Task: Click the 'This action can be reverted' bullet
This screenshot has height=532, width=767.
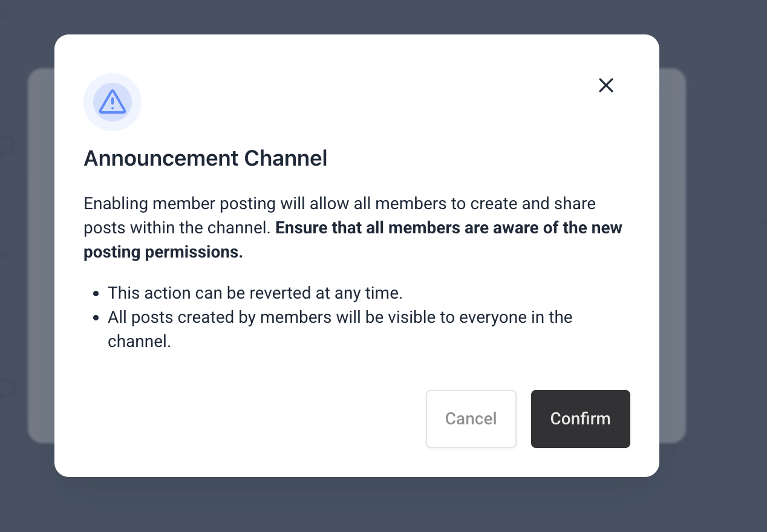Action: 255,293
